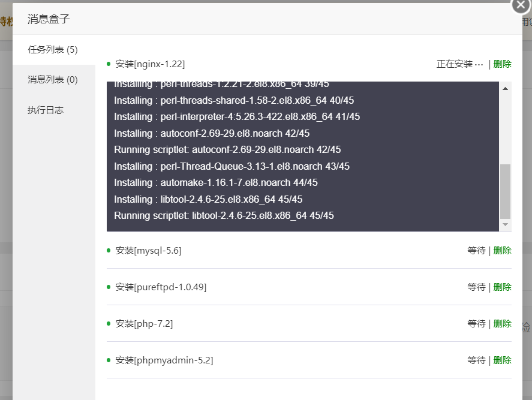Select the 安装[mysql-5.6] task row
The height and width of the screenshot is (400, 532).
[309, 251]
